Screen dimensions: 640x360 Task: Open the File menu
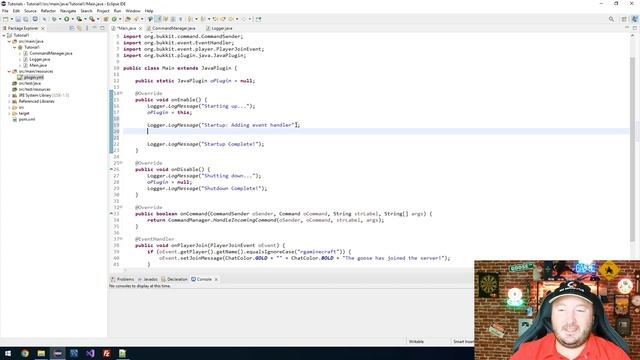[5, 11]
